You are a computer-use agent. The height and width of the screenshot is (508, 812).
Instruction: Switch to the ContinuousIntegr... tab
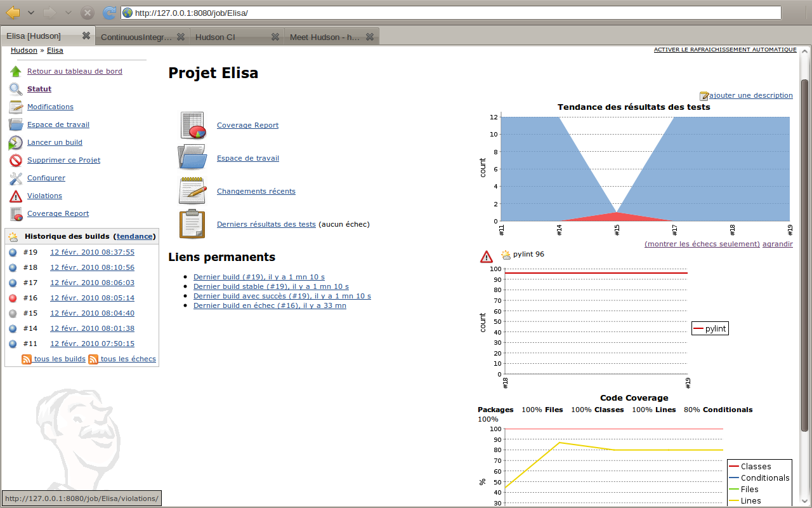pos(136,37)
